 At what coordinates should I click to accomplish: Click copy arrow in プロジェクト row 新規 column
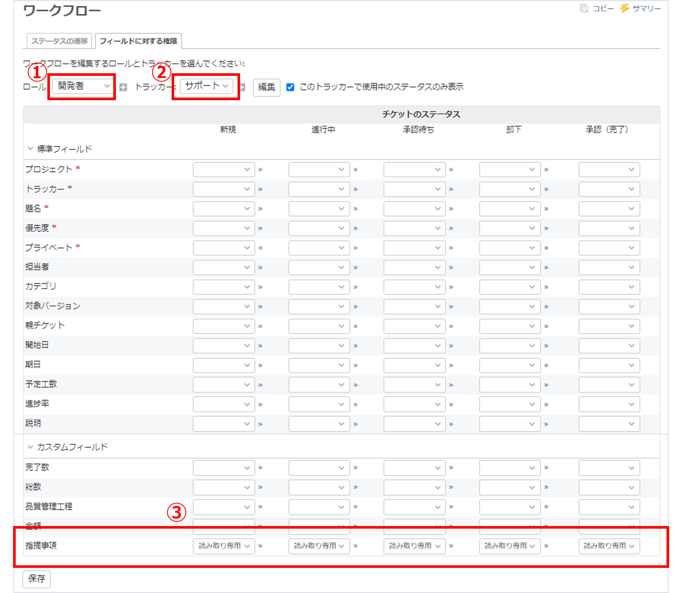pyautogui.click(x=260, y=170)
